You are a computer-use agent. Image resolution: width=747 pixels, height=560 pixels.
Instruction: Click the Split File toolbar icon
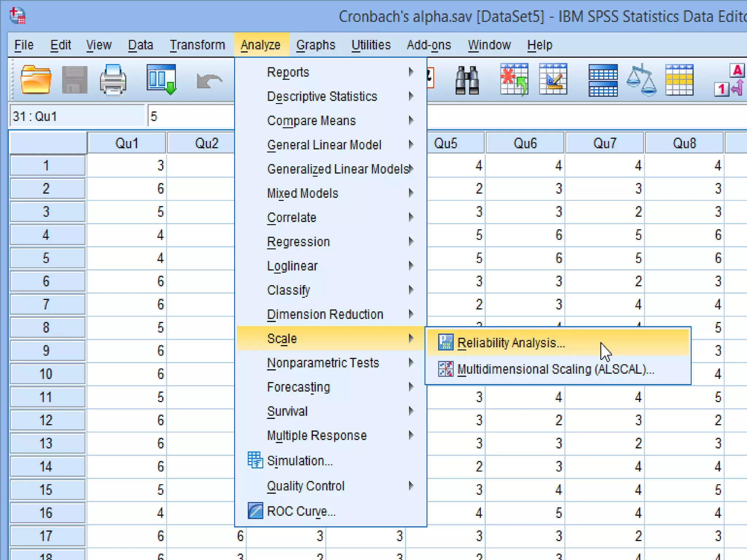603,80
